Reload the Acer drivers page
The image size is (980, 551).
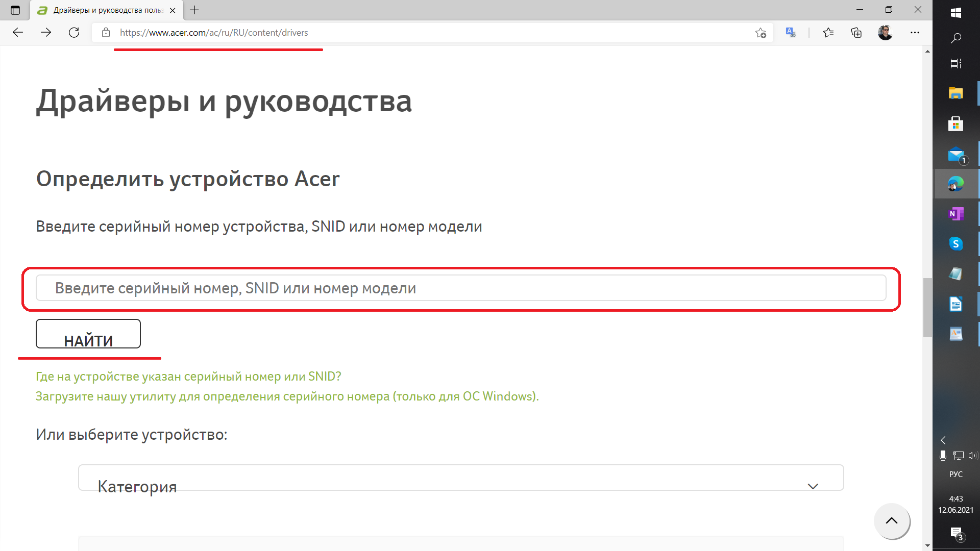[x=74, y=33]
